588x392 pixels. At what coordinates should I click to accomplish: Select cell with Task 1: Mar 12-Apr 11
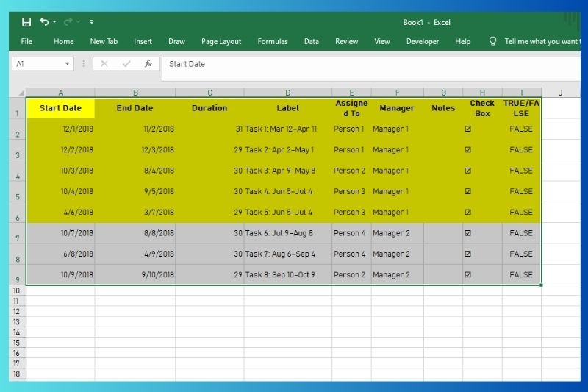(288, 129)
